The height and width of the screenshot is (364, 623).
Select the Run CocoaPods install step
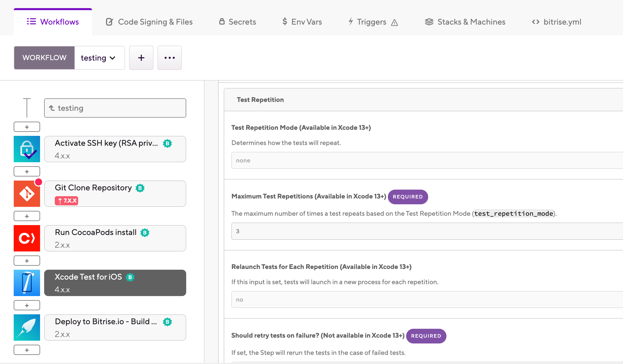(115, 238)
